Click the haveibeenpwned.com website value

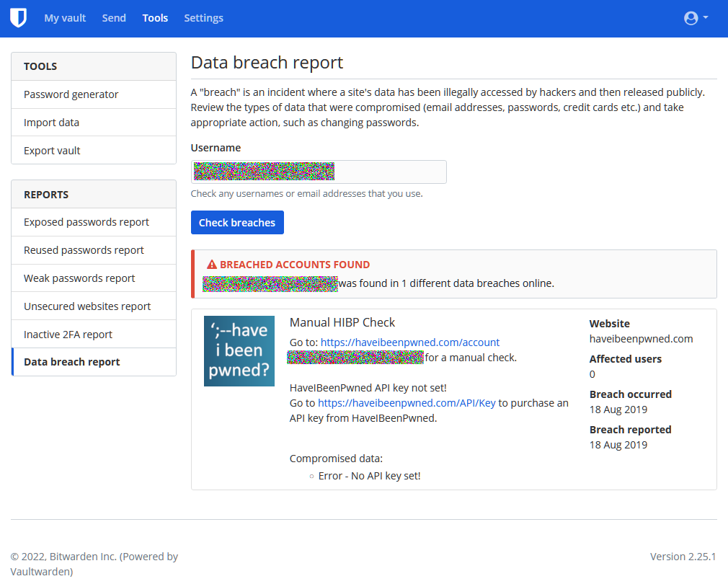pyautogui.click(x=642, y=339)
